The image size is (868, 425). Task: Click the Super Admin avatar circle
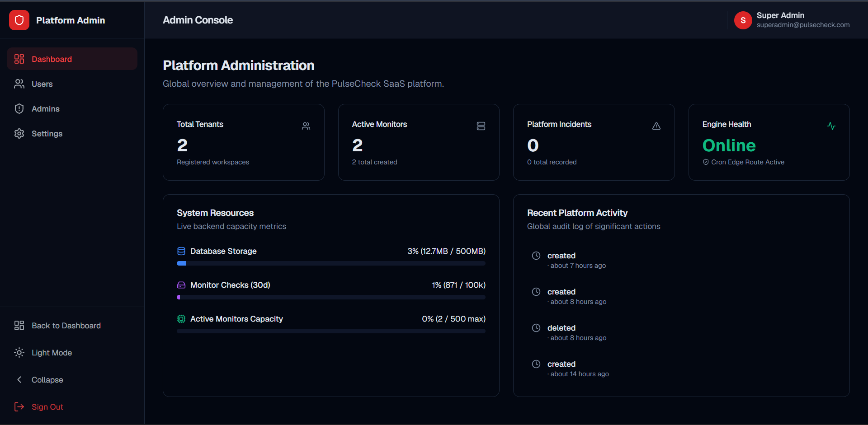pos(743,20)
